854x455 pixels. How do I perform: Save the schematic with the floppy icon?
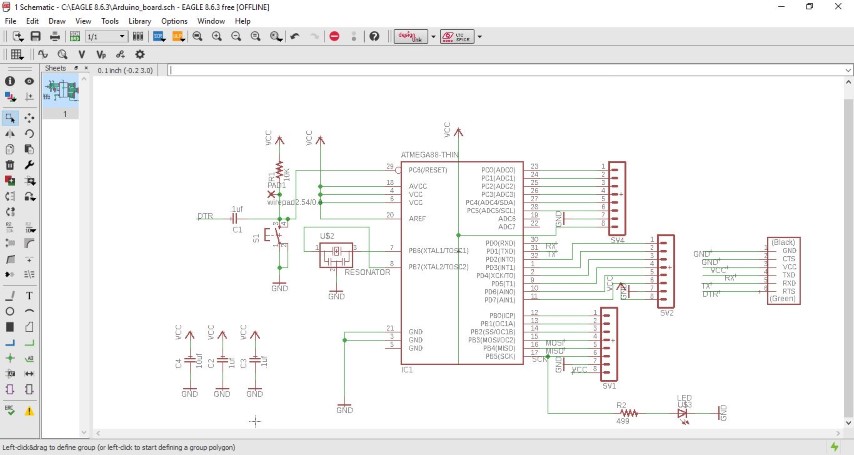[x=35, y=37]
